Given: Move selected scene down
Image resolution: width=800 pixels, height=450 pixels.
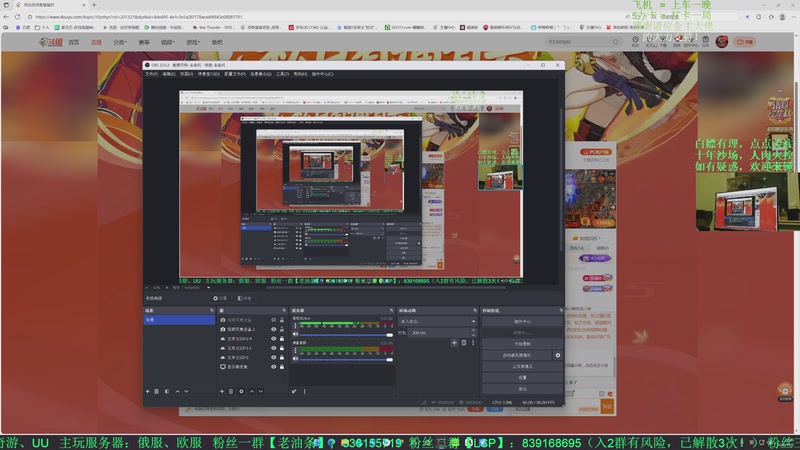Looking at the screenshot, I should point(186,391).
